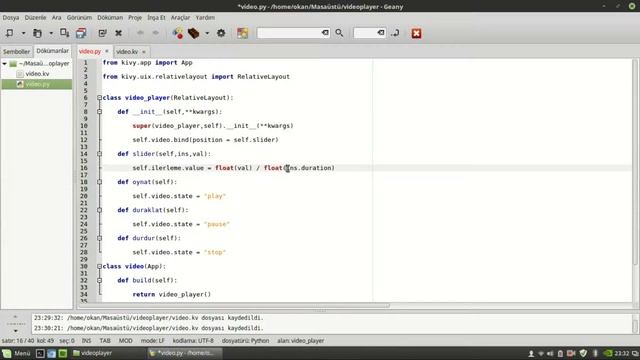The width and height of the screenshot is (640, 360).
Task: Click the *video.py Geany taskbar button
Action: coord(184,353)
